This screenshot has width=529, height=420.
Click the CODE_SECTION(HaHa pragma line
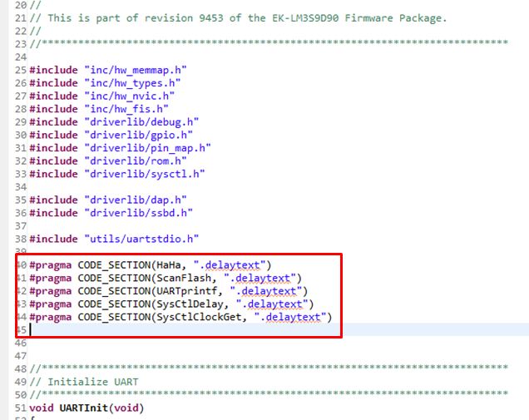pyautogui.click(x=151, y=265)
